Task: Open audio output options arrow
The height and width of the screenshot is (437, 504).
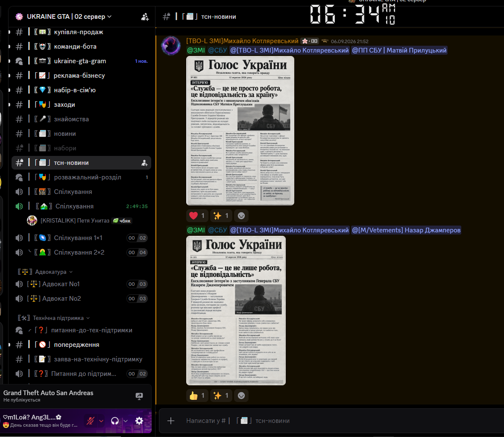Action: pyautogui.click(x=126, y=421)
